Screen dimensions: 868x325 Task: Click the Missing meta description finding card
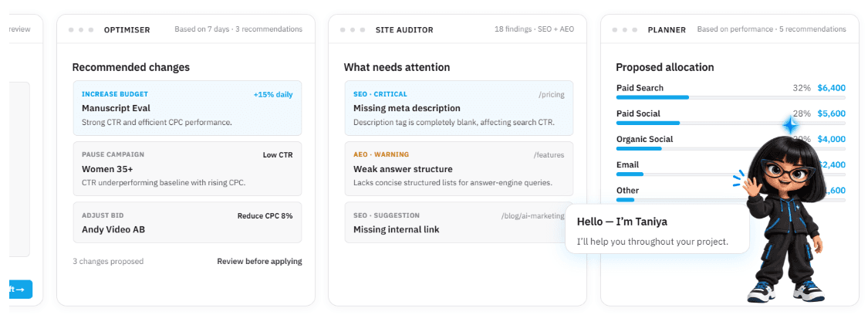(x=459, y=108)
